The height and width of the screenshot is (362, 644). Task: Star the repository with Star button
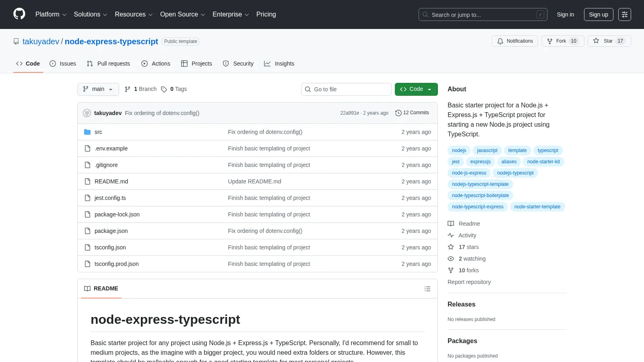609,41
